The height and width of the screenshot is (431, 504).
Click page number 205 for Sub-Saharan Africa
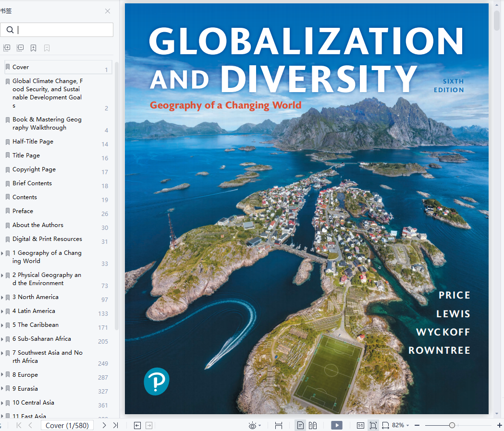(103, 341)
